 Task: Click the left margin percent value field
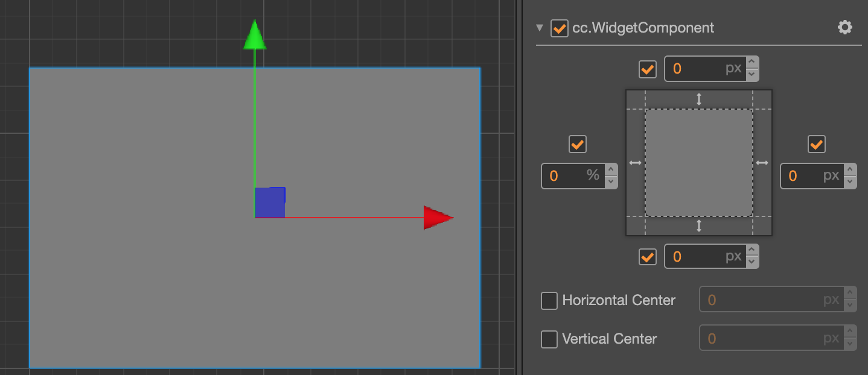[573, 176]
